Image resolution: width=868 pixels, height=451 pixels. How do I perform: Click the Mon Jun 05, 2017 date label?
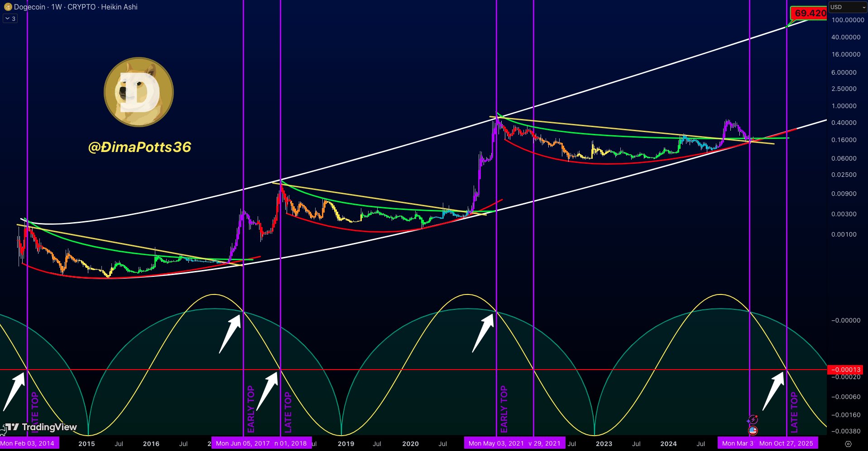243,443
